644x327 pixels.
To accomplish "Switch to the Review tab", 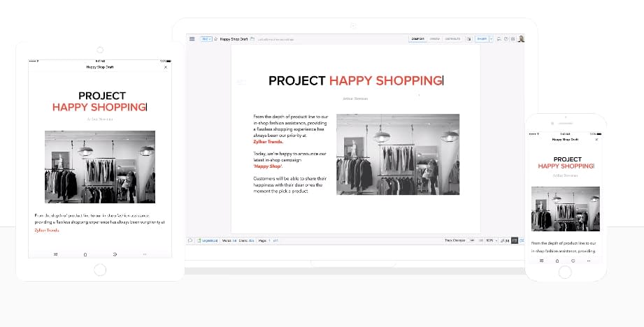I will click(x=434, y=39).
